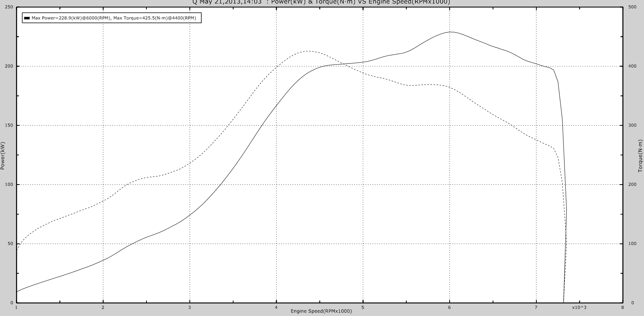The image size is (644, 316).
Task: Click the dashed torque curve peak
Action: [x=308, y=51]
